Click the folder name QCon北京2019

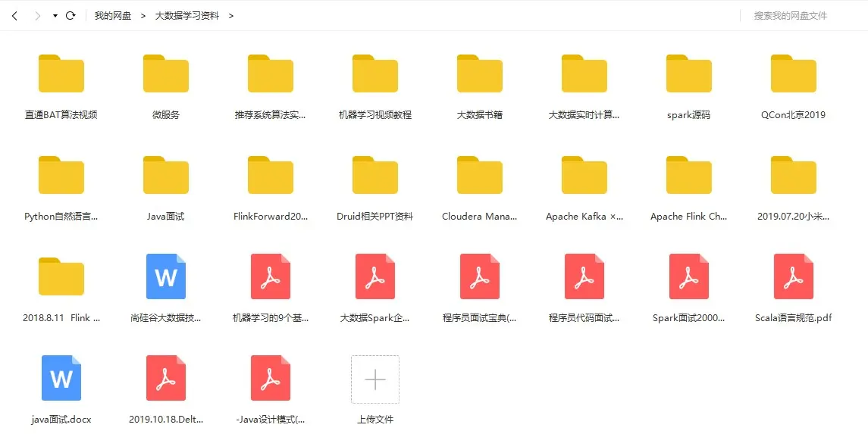coord(793,115)
